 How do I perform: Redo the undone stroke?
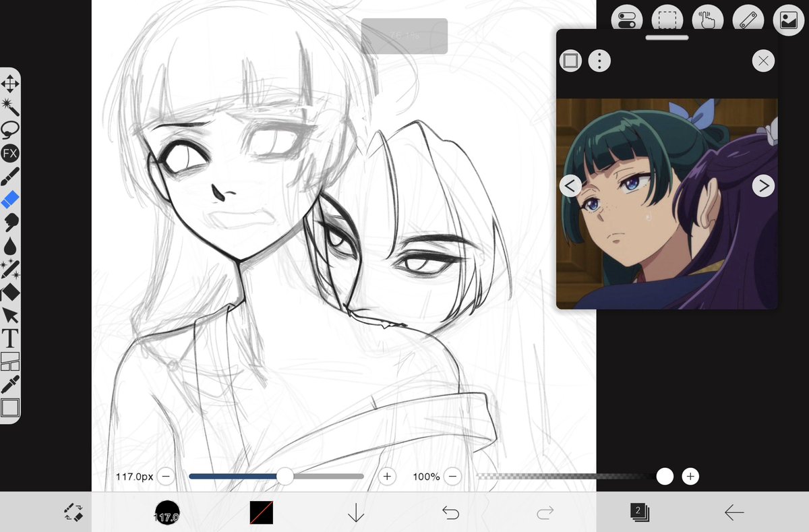click(545, 513)
